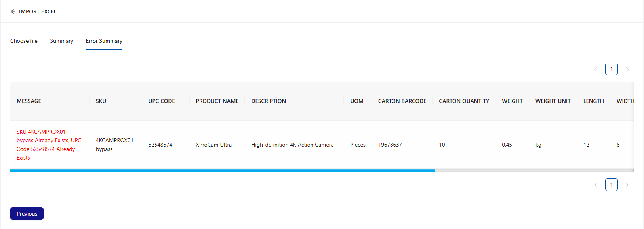
Task: Click the CARTON QUANTITY column header
Action: tap(464, 101)
